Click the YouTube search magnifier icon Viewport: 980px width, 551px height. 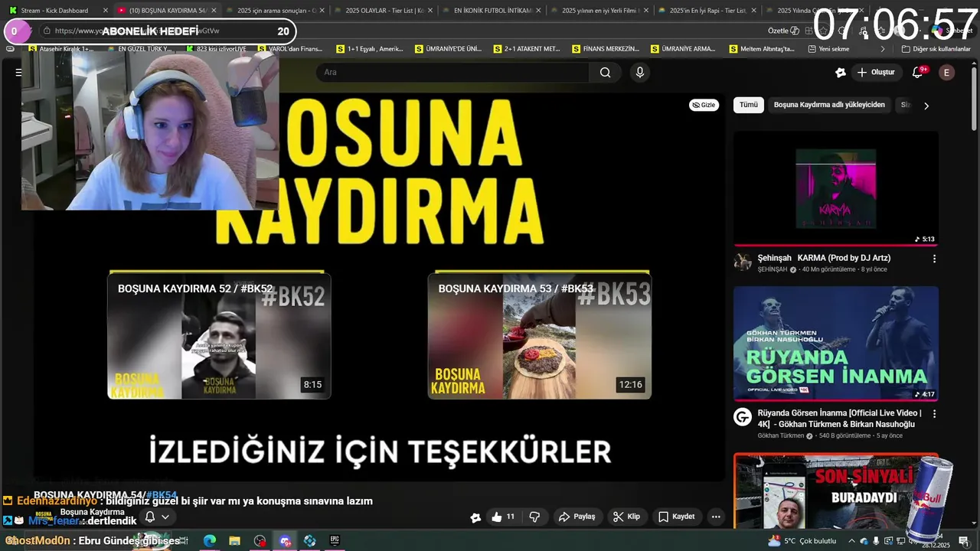click(x=605, y=73)
